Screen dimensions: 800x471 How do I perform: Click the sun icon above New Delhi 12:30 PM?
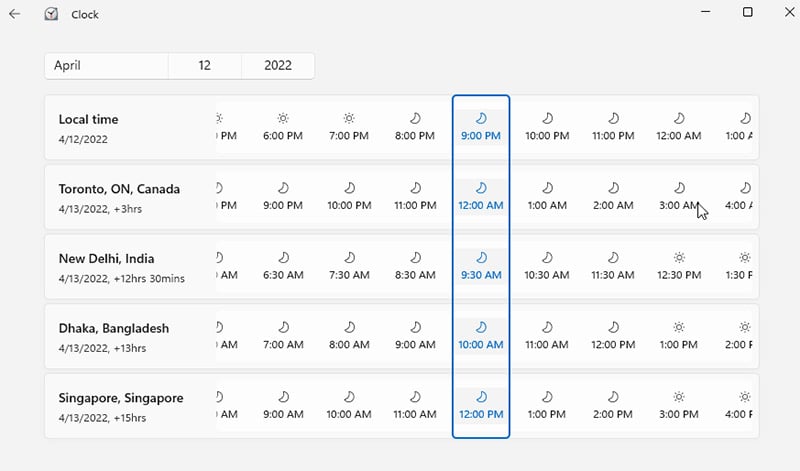coord(679,257)
